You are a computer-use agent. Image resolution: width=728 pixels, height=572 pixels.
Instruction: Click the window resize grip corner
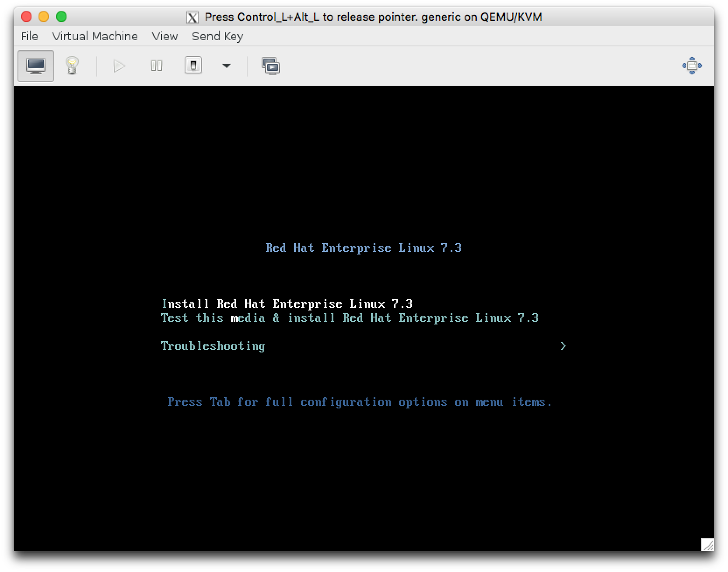[x=707, y=544]
